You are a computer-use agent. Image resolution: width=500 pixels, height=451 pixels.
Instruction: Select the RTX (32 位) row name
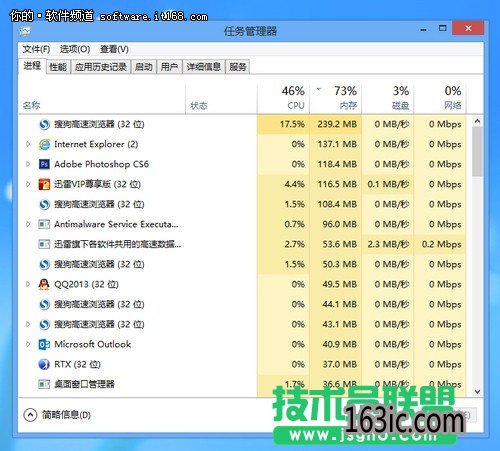click(77, 364)
